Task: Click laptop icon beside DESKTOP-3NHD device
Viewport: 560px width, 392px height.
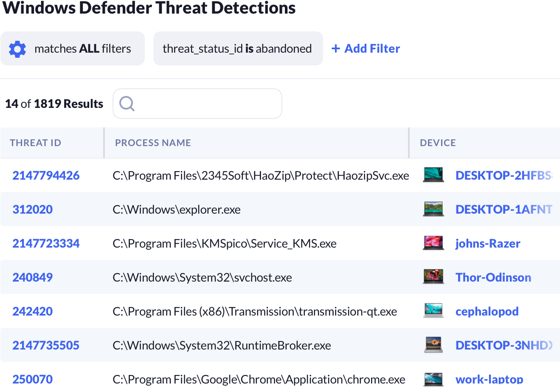Action: tap(433, 345)
